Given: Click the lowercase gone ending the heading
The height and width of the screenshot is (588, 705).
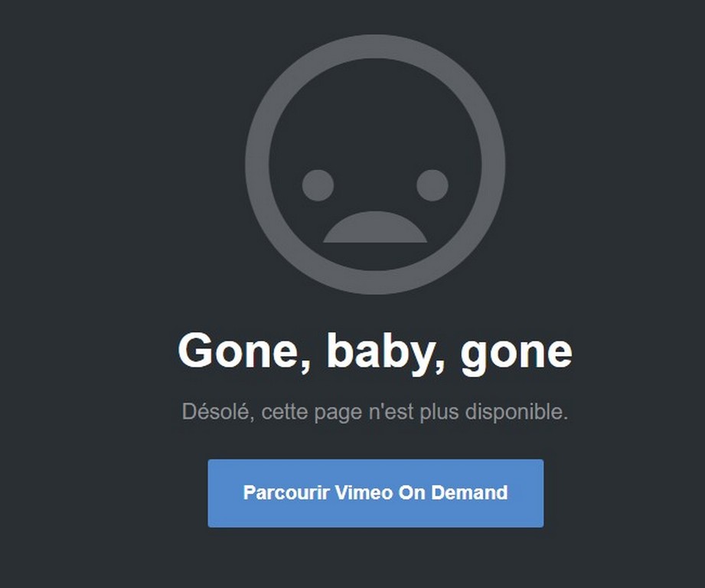Looking at the screenshot, I should coord(516,355).
